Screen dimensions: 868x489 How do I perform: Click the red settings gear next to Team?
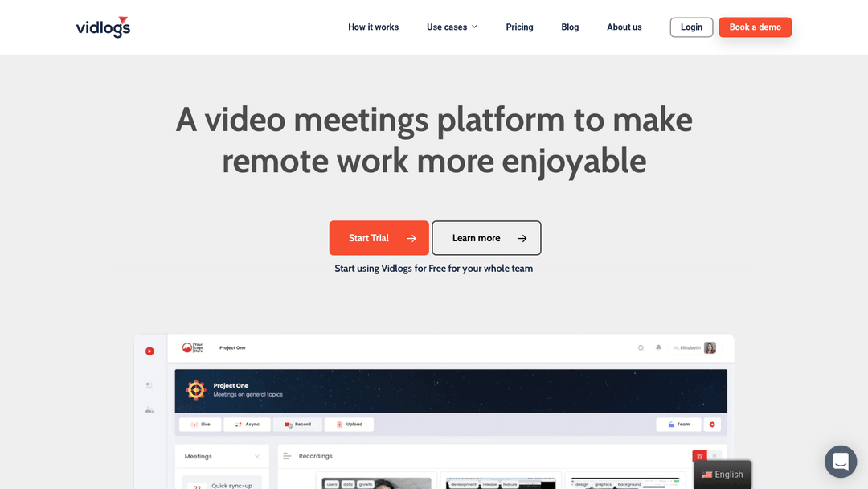point(712,425)
